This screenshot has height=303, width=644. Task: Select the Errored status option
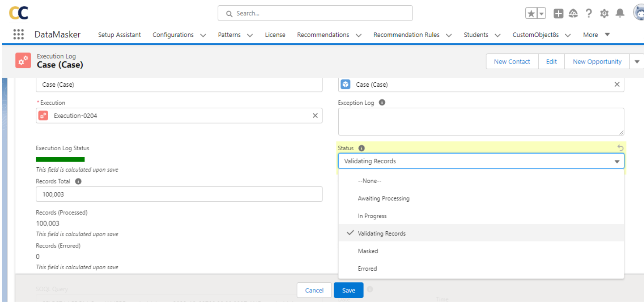coord(367,268)
